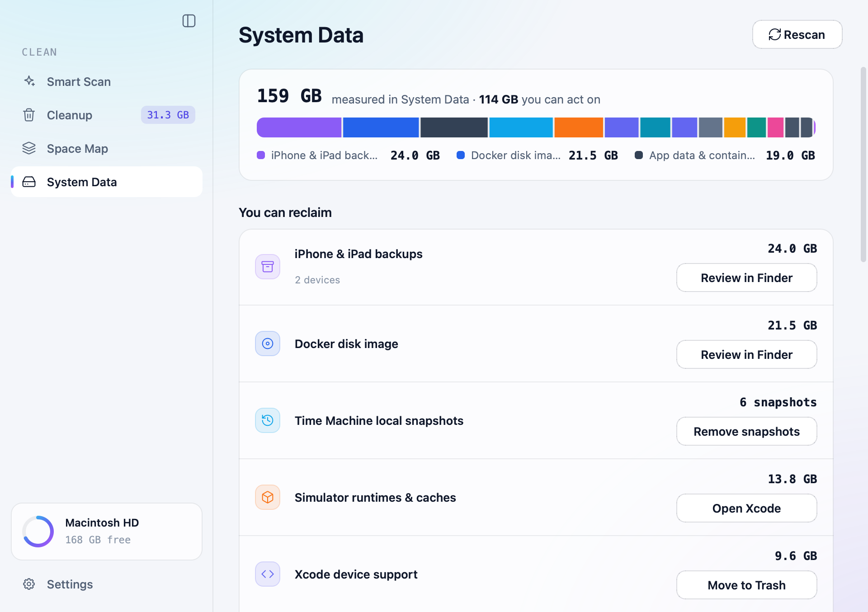The height and width of the screenshot is (612, 868).
Task: Open Settings in sidebar
Action: [x=107, y=584]
